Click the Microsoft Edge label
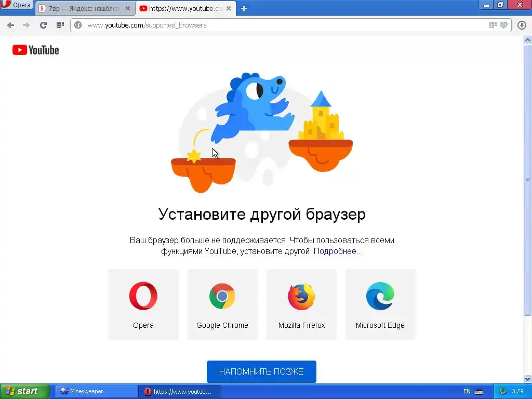Viewport: 532px width, 399px height. point(380,325)
